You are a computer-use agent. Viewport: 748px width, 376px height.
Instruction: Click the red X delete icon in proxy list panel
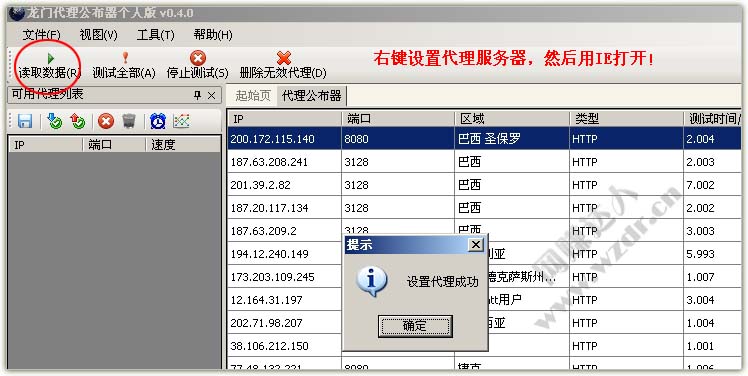[106, 121]
